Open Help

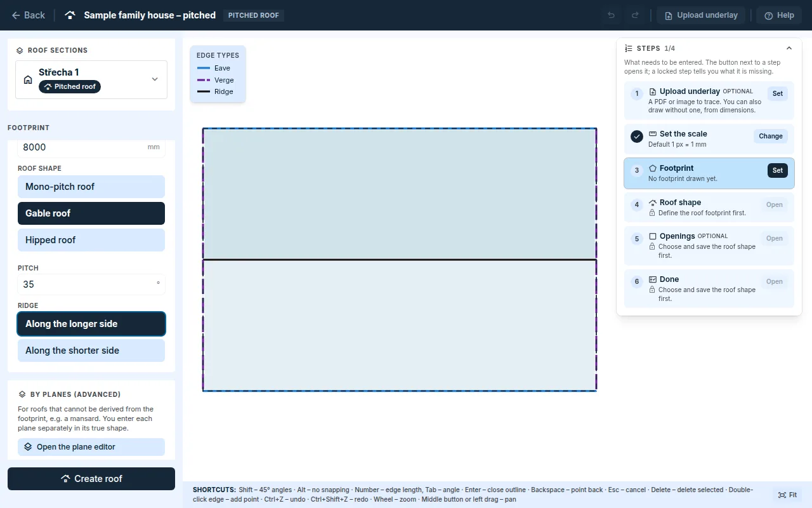click(x=779, y=15)
